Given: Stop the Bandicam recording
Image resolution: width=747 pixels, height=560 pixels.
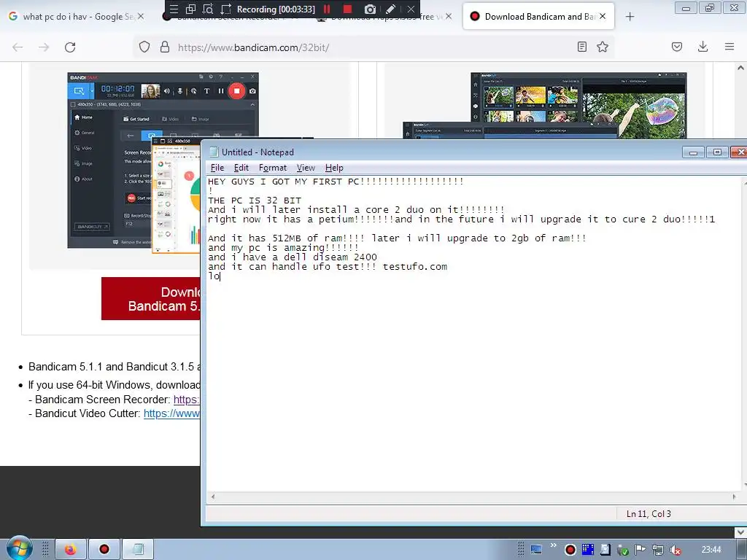Looking at the screenshot, I should click(347, 9).
